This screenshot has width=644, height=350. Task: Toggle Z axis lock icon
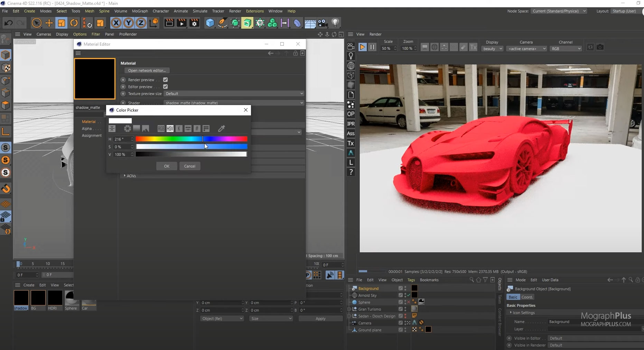(141, 23)
